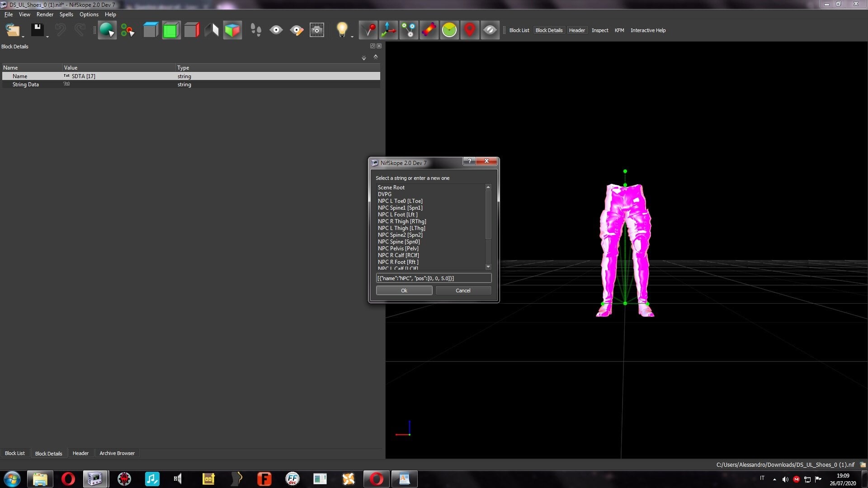Open Opera browser from the taskbar
868x488 pixels.
point(68,479)
